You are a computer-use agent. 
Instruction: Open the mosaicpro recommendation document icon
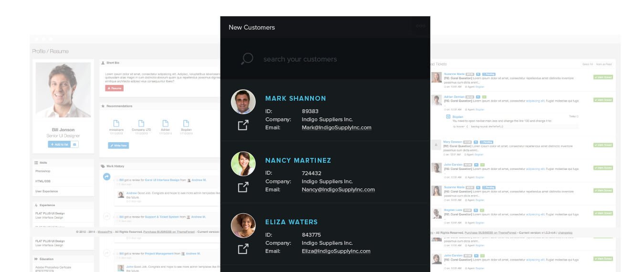(x=116, y=124)
